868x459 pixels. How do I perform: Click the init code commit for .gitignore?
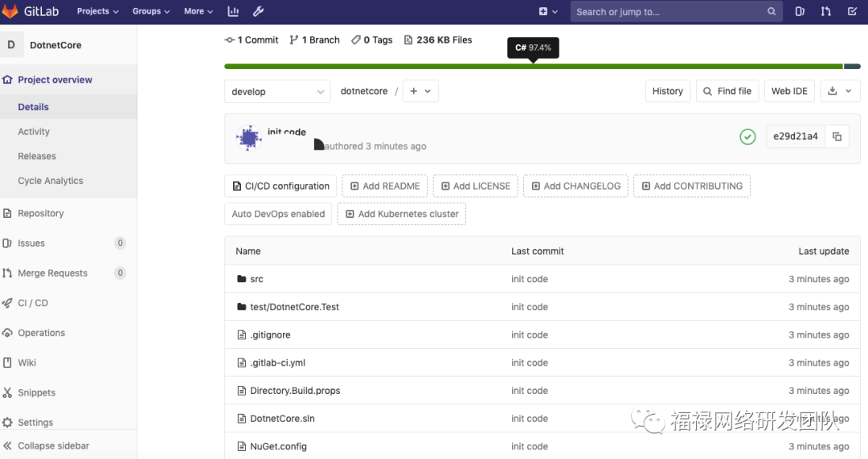pos(530,335)
